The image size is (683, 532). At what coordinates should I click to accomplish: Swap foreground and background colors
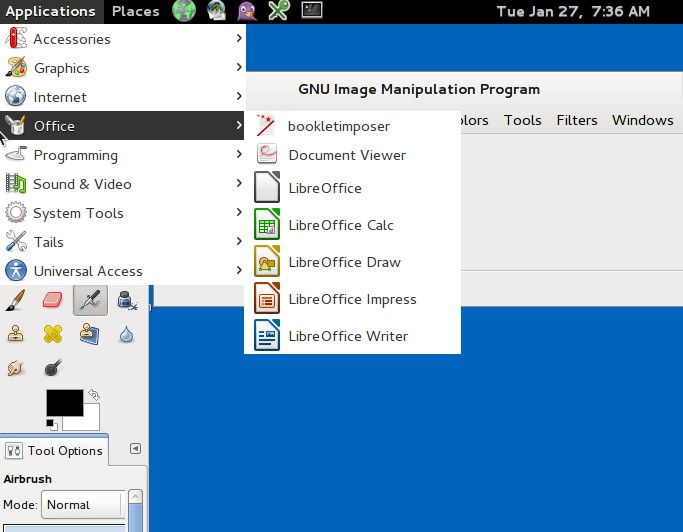pyautogui.click(x=94, y=395)
